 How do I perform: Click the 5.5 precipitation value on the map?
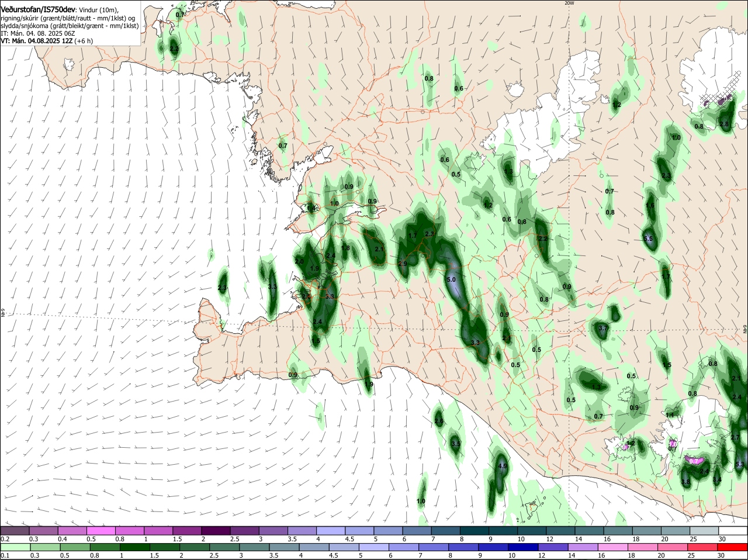647,238
